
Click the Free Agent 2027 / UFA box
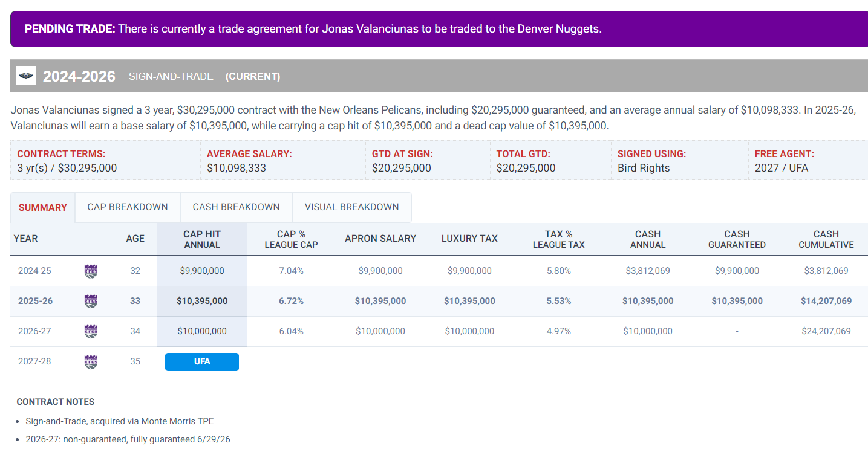pos(808,161)
